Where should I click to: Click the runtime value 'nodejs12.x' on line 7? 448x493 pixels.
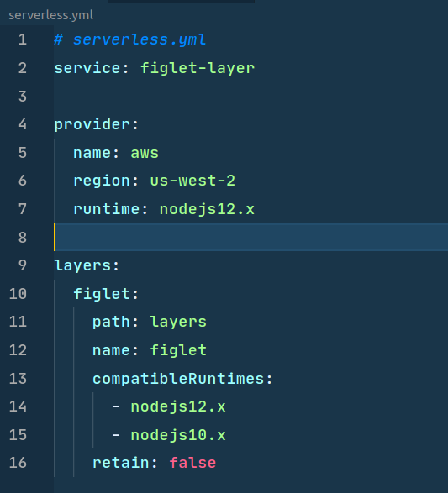pos(207,209)
